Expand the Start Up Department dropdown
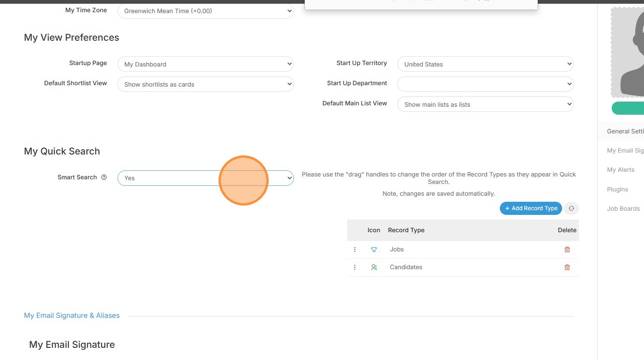The image size is (644, 360). (485, 84)
